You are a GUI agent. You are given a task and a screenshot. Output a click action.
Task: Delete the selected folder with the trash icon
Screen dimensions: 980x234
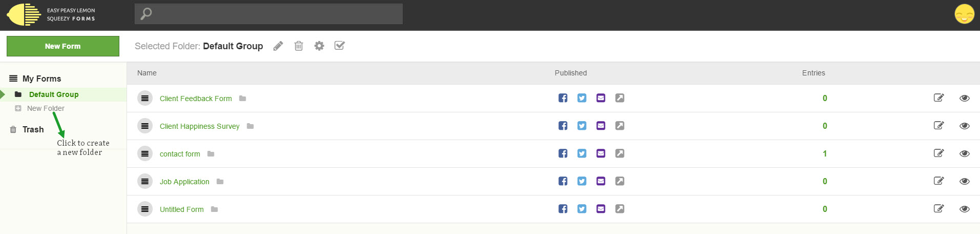(x=299, y=46)
